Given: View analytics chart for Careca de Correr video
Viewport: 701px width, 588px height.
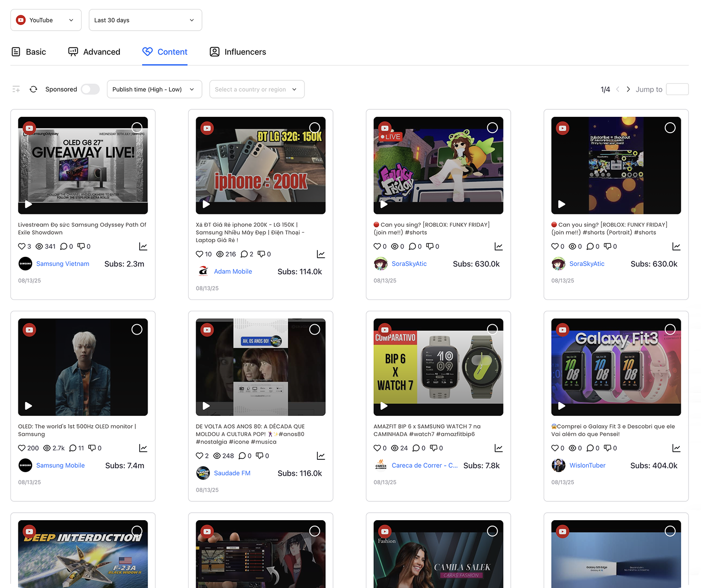Looking at the screenshot, I should (x=499, y=448).
